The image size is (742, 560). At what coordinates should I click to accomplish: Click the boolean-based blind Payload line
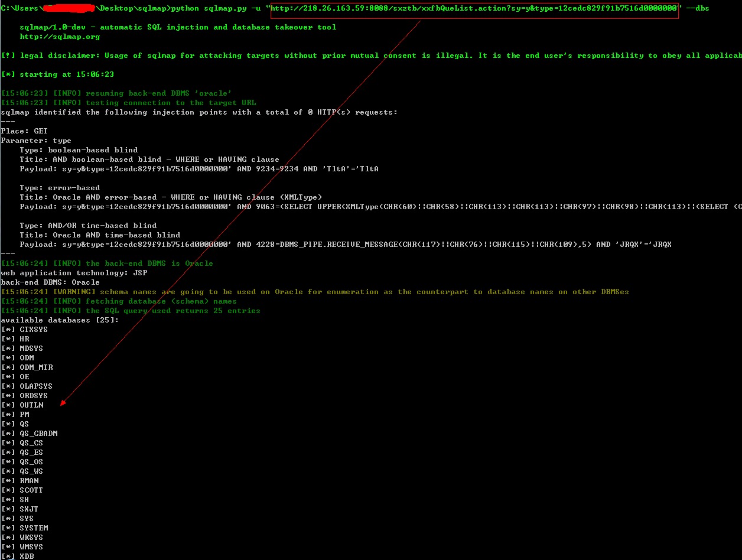199,169
